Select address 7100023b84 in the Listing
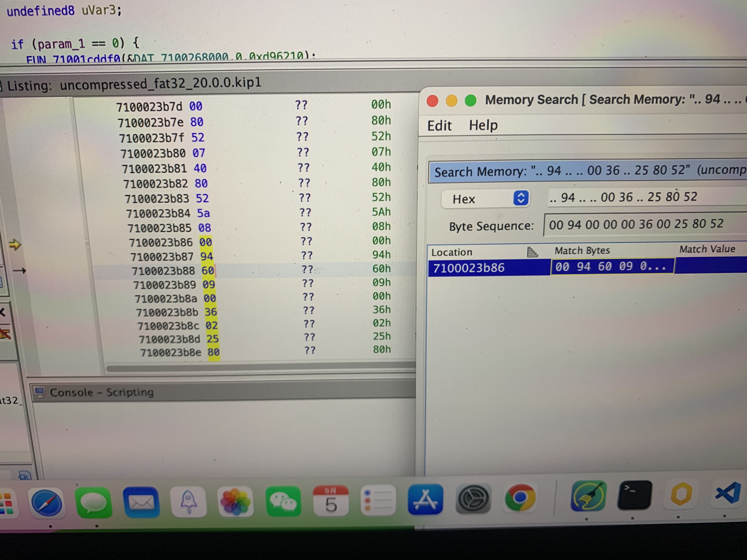The height and width of the screenshot is (560, 747). pyautogui.click(x=158, y=213)
